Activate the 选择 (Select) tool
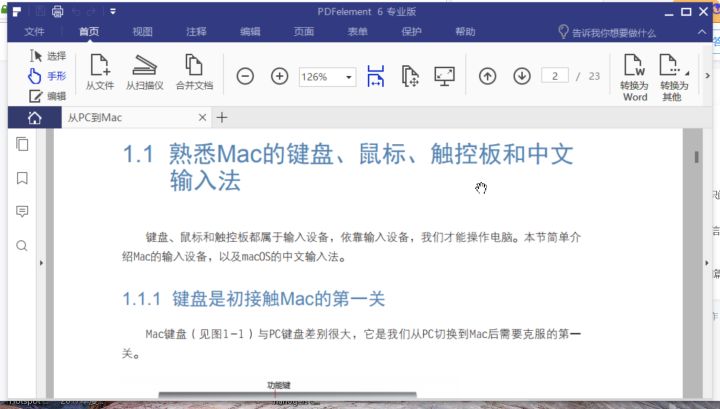 (x=47, y=56)
